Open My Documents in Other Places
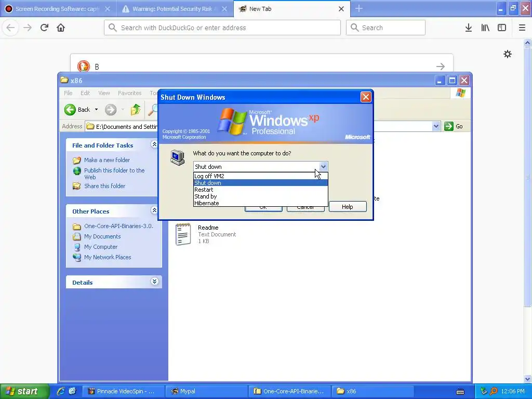532x399 pixels. click(x=102, y=236)
